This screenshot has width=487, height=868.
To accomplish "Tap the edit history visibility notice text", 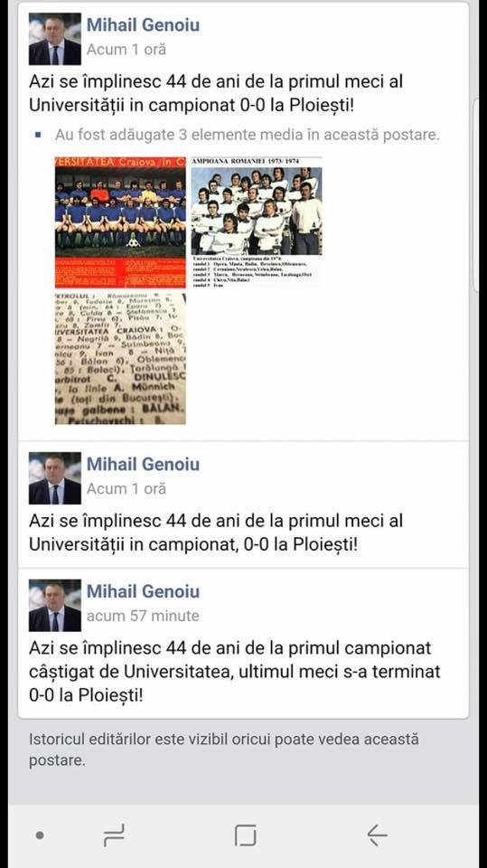I will [223, 750].
